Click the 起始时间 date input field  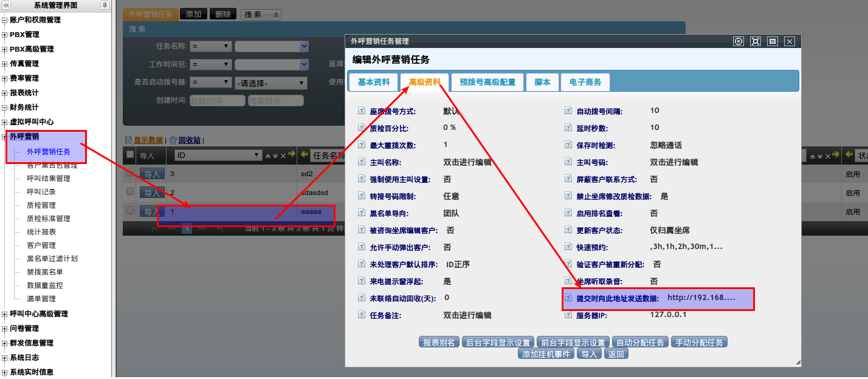[218, 101]
